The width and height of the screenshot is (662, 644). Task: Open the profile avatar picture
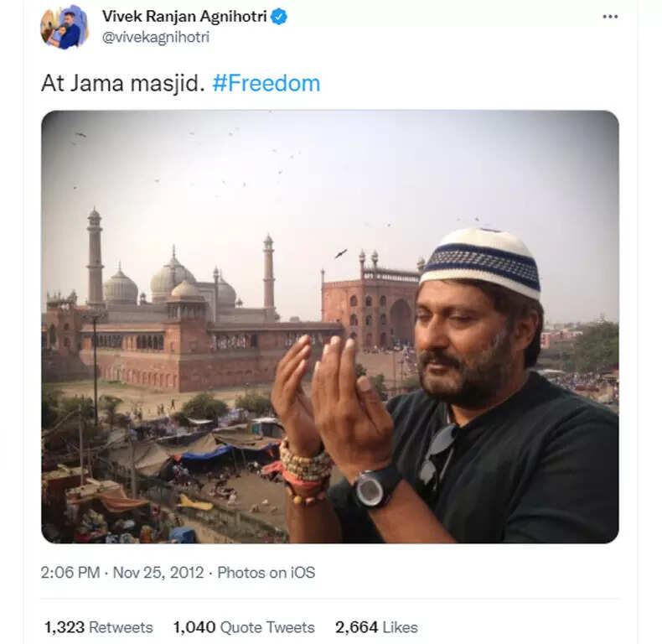[64, 26]
